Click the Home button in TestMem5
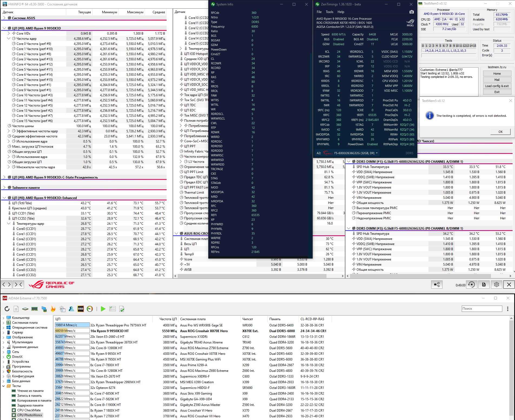 tap(497, 74)
